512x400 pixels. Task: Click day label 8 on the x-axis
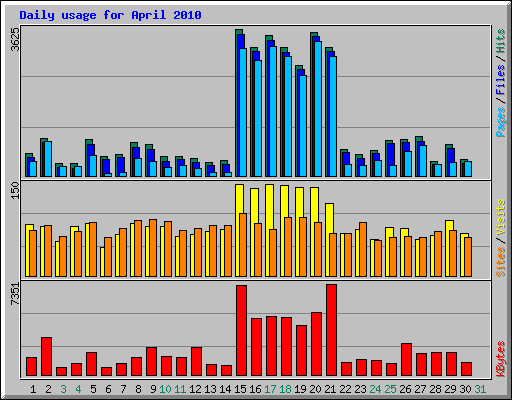point(138,389)
